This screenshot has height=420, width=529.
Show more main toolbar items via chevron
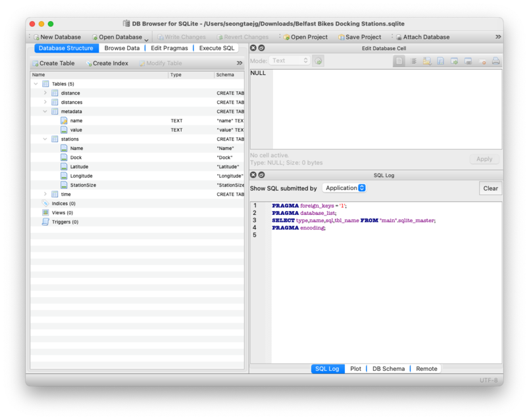coord(498,37)
